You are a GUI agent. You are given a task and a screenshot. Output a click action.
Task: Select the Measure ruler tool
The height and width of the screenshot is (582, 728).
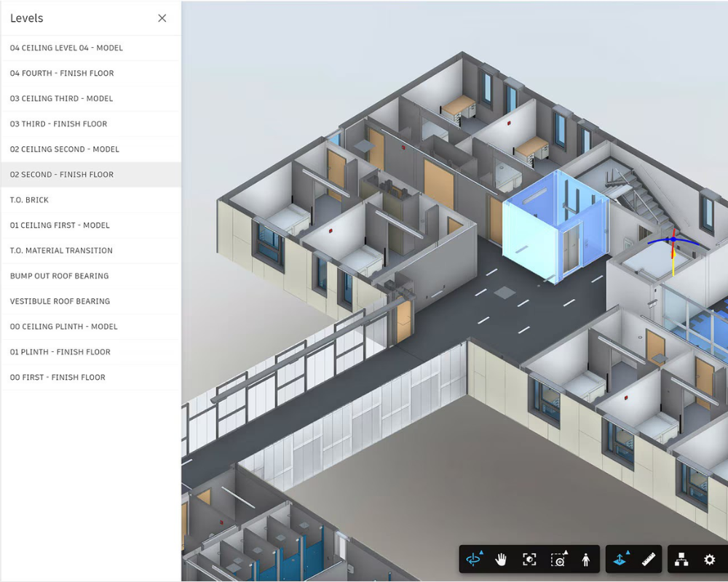649,559
